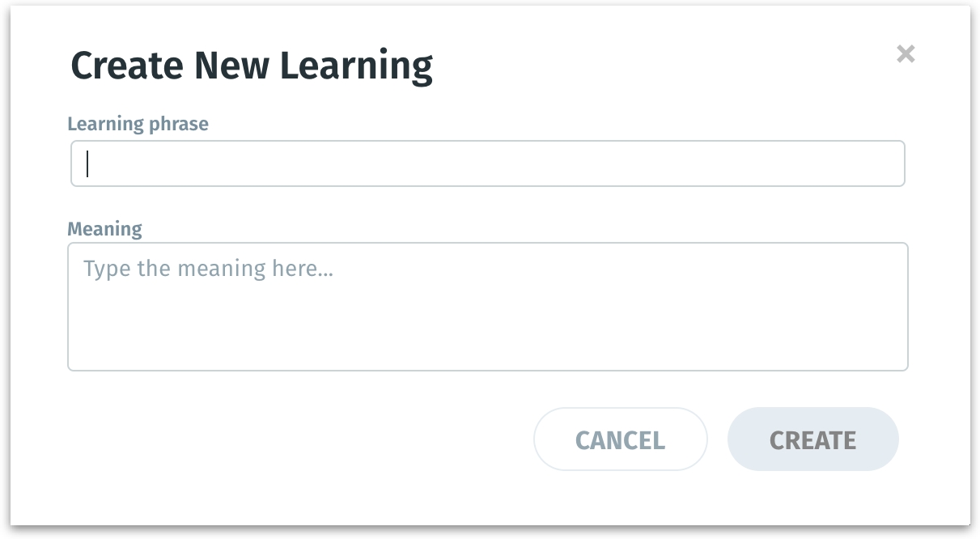The width and height of the screenshot is (980, 539).
Task: Dismiss the dialog using the close icon
Action: 906,54
